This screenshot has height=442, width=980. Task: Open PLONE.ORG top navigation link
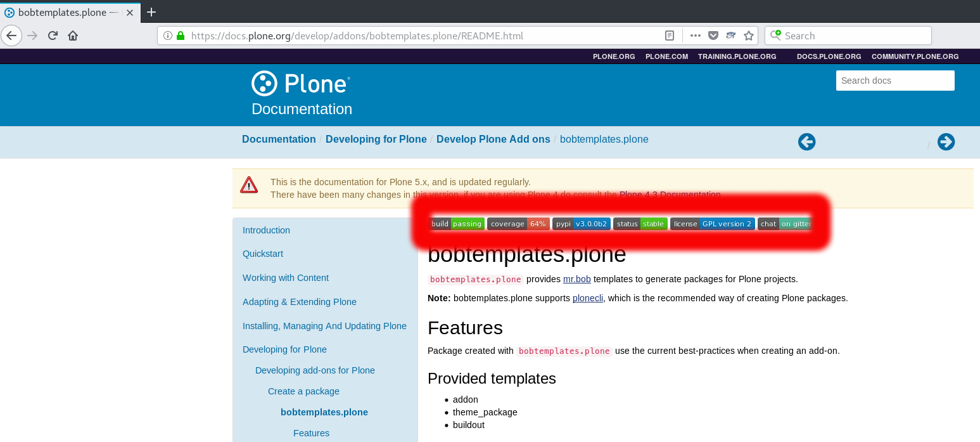(x=614, y=56)
